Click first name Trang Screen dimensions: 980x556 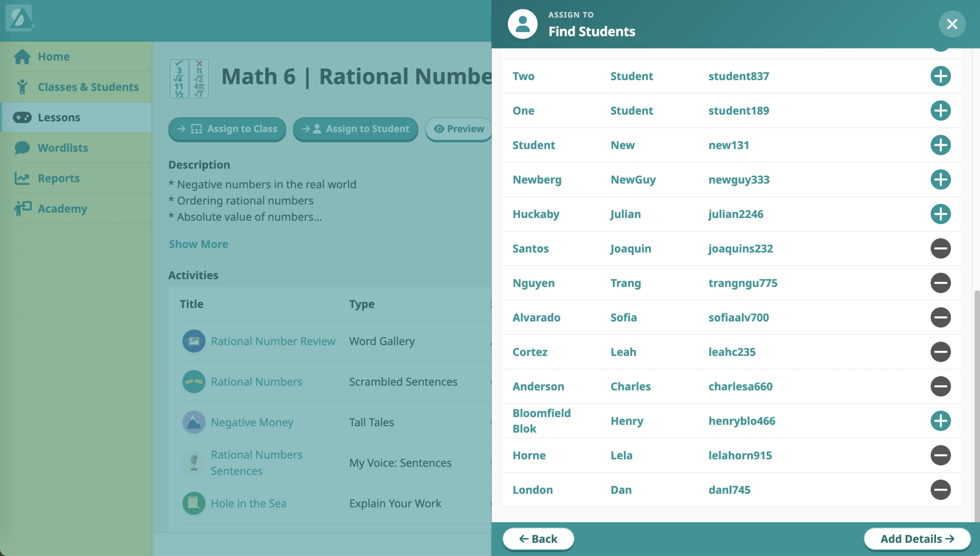626,283
